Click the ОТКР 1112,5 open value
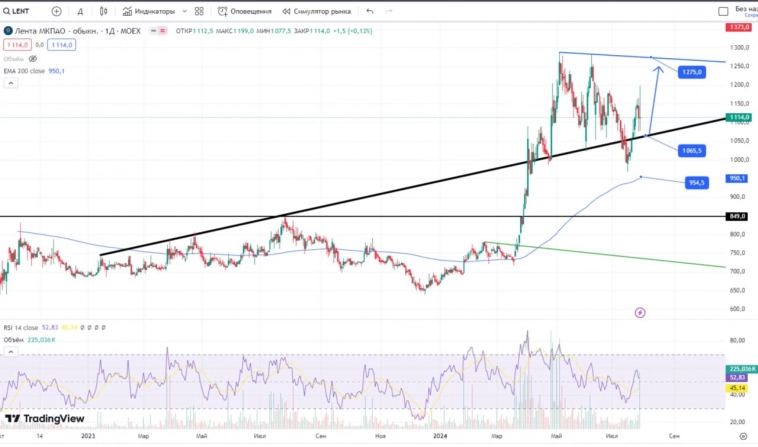Image resolution: width=758 pixels, height=447 pixels. 194,31
